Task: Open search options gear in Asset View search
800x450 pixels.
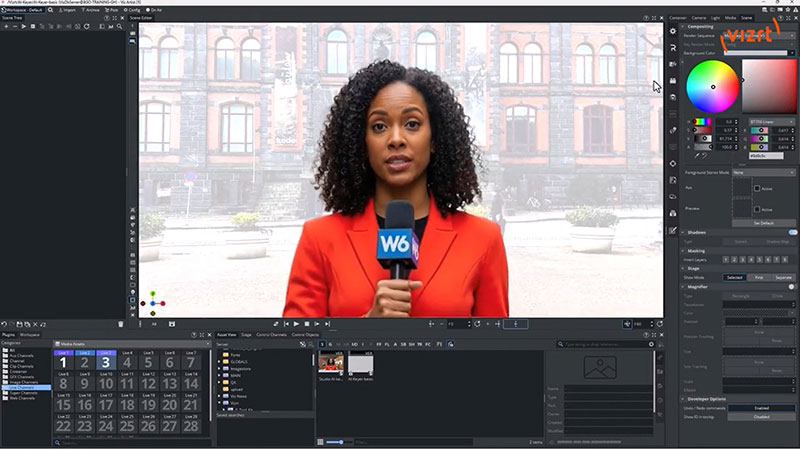Action: coord(651,344)
